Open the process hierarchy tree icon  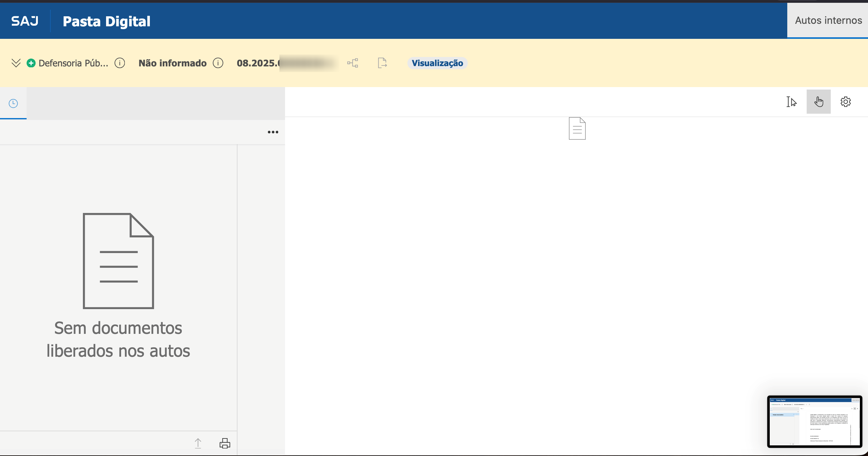[x=353, y=63]
